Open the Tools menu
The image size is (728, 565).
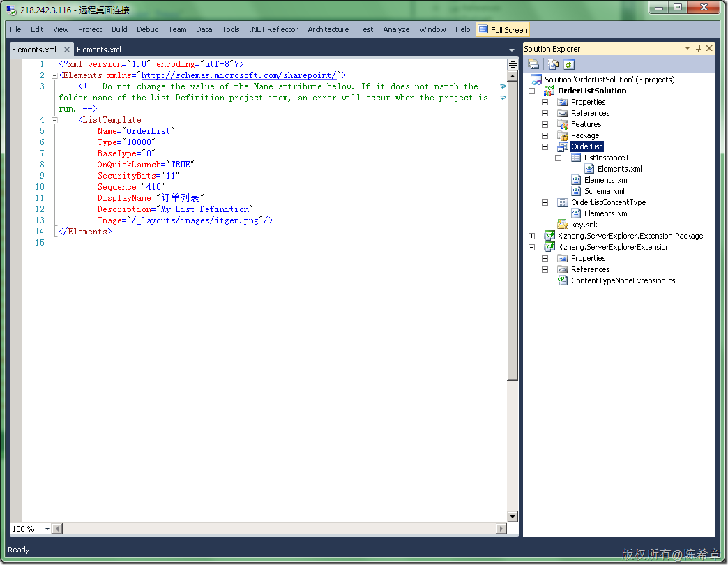coord(231,29)
